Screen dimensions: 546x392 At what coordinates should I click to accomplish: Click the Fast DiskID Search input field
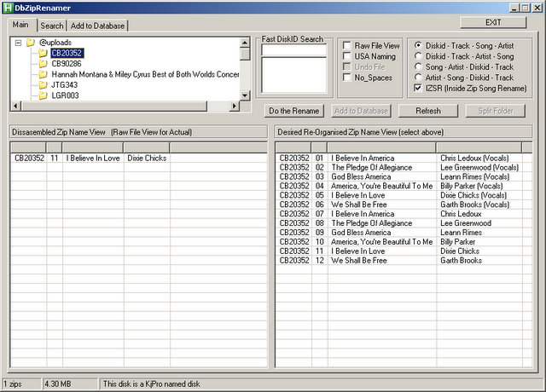(293, 50)
